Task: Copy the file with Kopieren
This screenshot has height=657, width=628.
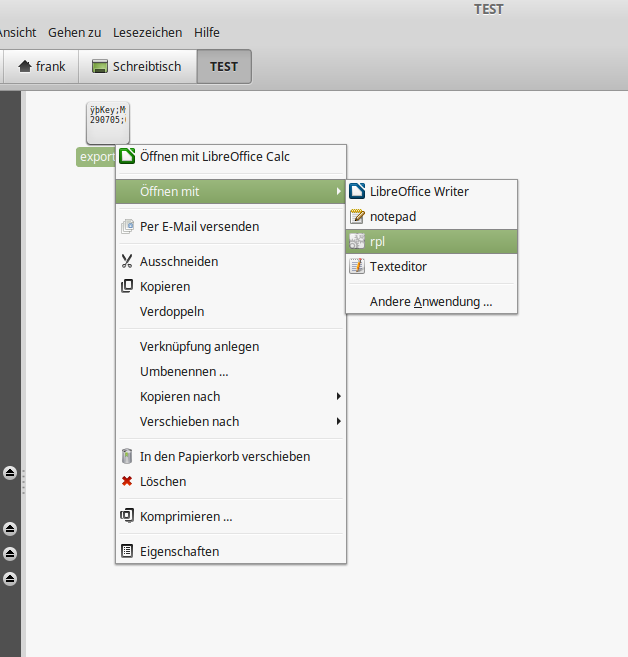Action: (231, 287)
